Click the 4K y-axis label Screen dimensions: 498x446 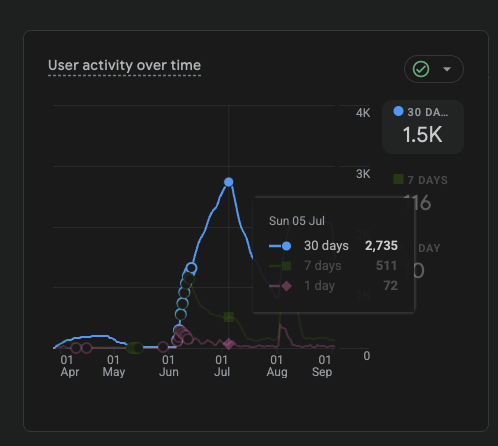click(363, 113)
